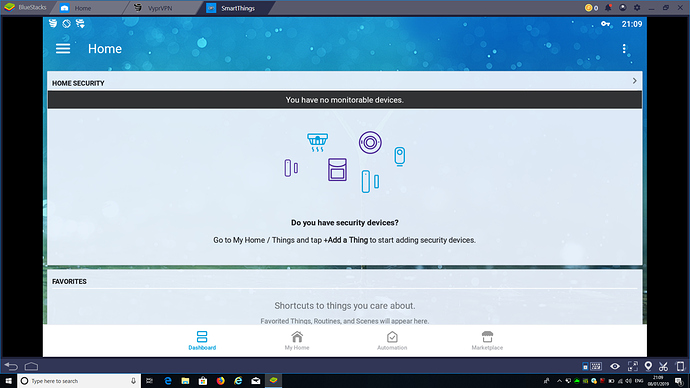Switch to the Dashboard tab

coord(202,340)
